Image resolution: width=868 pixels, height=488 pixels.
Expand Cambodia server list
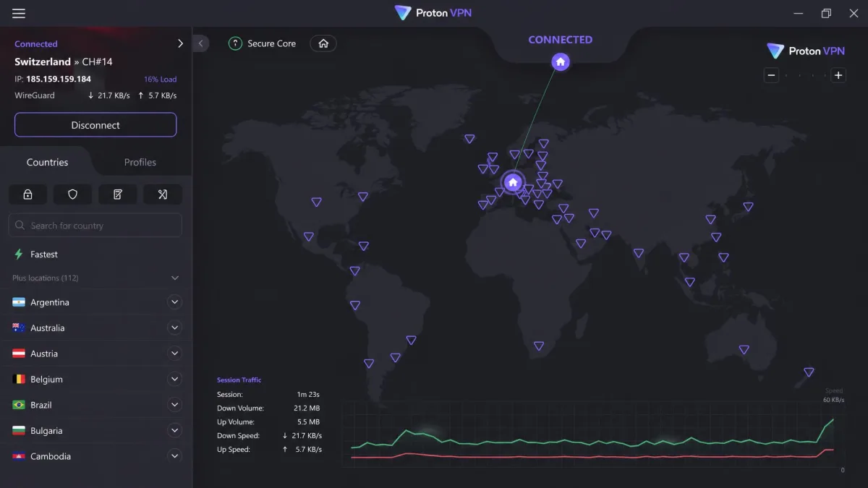point(174,456)
